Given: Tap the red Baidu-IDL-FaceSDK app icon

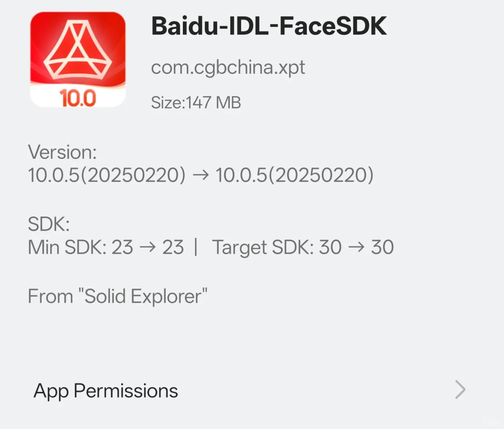Looking at the screenshot, I should tap(78, 60).
